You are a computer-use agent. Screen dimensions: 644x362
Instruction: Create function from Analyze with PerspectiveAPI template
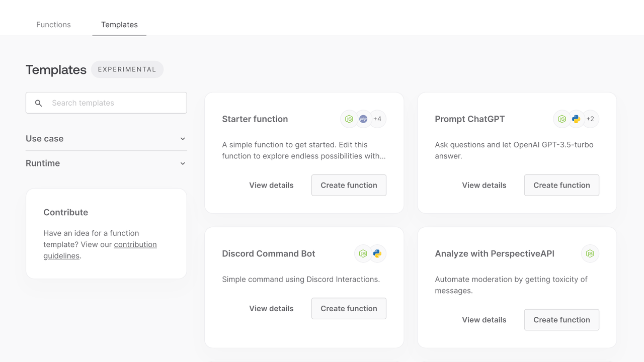tap(561, 320)
